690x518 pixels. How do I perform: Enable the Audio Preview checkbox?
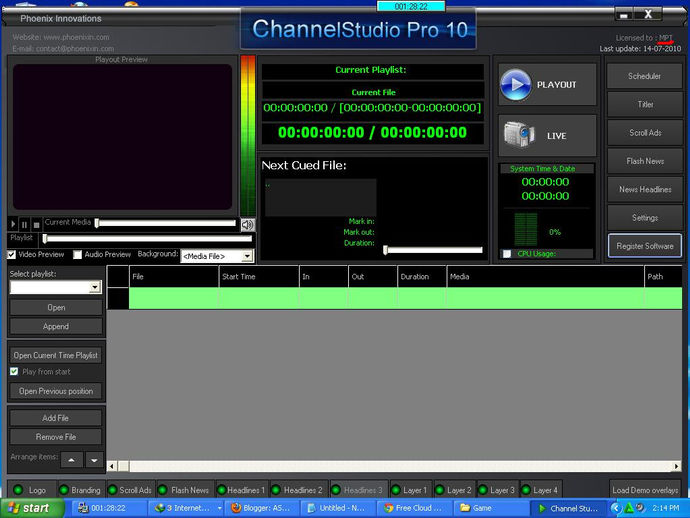click(x=77, y=254)
